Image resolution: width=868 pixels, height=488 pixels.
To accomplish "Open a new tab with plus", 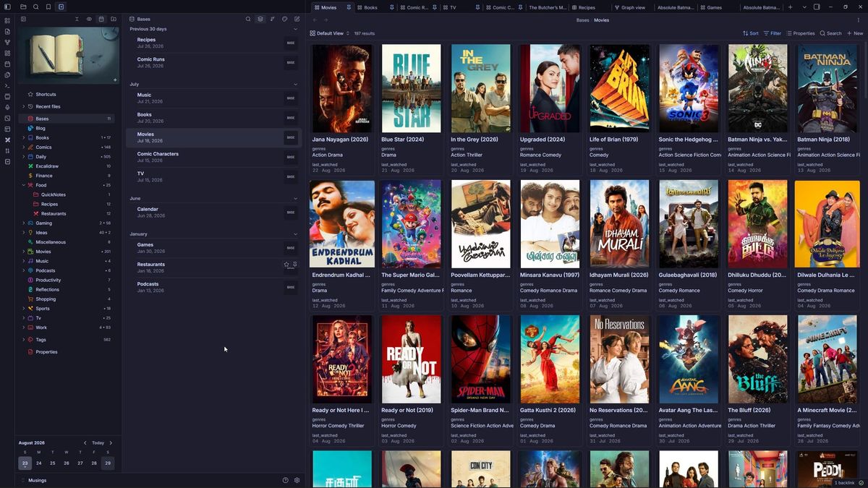I will [790, 7].
